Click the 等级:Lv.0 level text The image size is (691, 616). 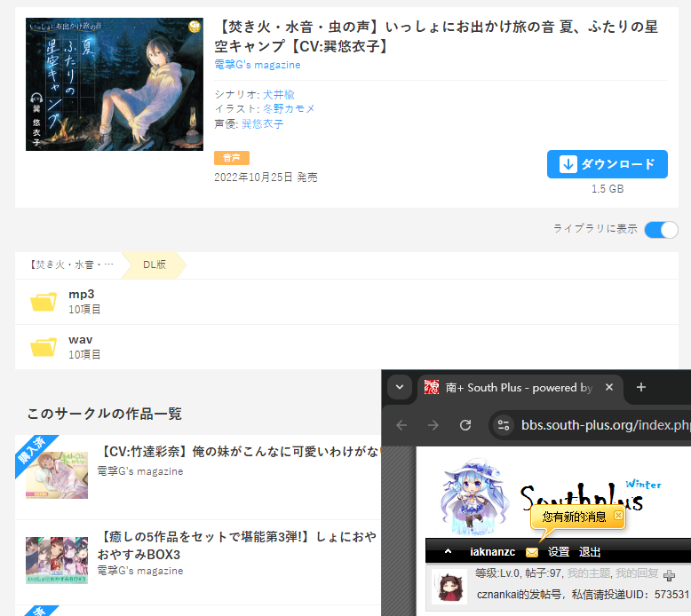[498, 573]
